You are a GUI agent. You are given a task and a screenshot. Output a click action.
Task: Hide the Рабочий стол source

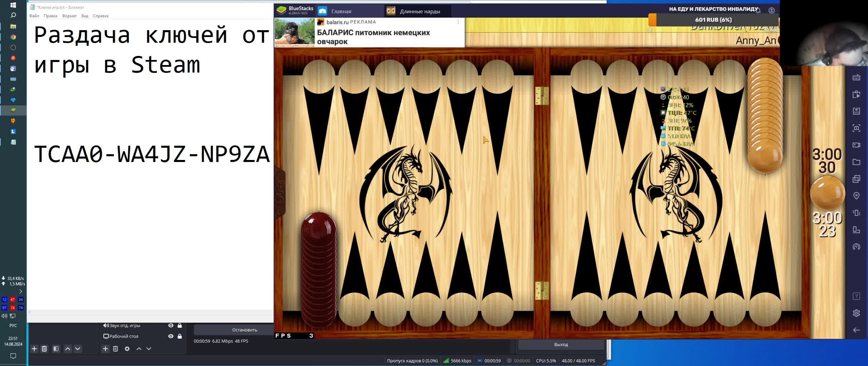tap(171, 336)
